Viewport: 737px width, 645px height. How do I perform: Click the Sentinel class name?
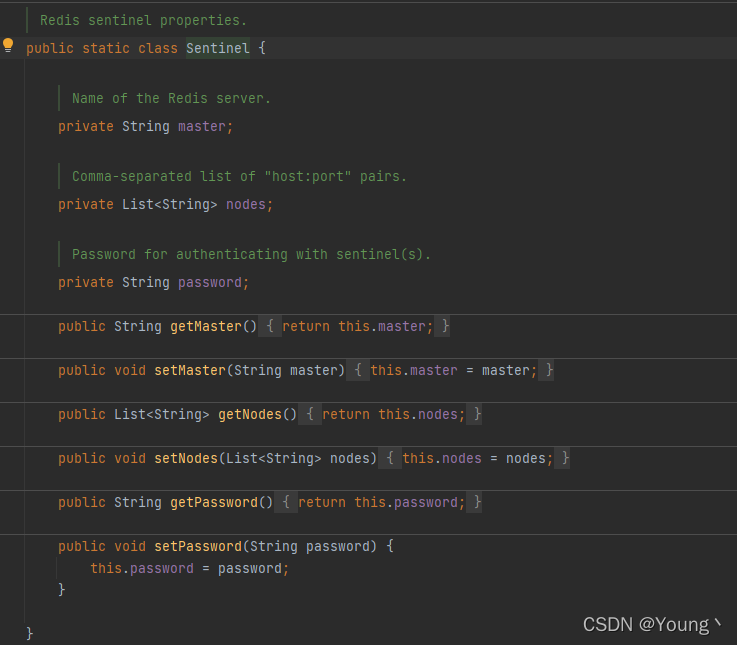pos(218,48)
